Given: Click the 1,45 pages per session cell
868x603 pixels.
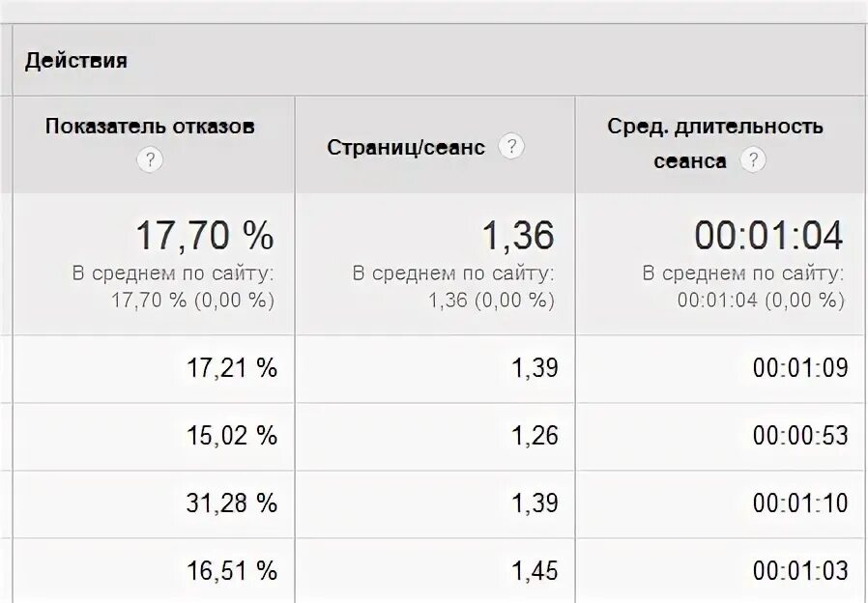Looking at the screenshot, I should [x=535, y=571].
